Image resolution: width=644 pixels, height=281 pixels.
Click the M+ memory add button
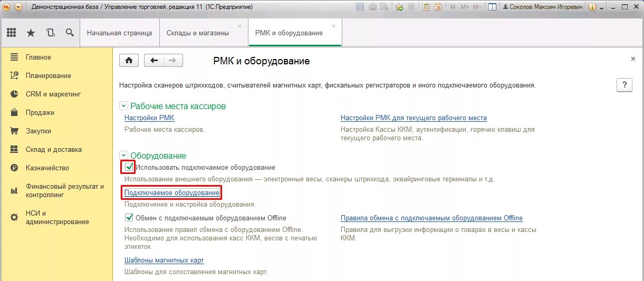pos(465,7)
